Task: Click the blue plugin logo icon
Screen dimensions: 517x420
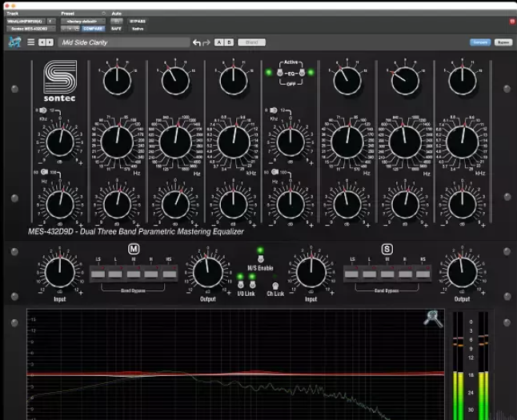Action: tap(14, 42)
